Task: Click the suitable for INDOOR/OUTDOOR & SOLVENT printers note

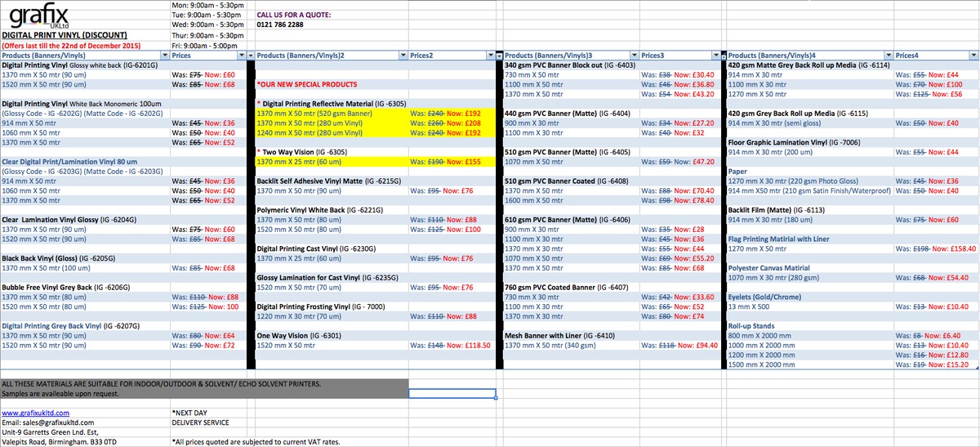Action: click(x=162, y=384)
